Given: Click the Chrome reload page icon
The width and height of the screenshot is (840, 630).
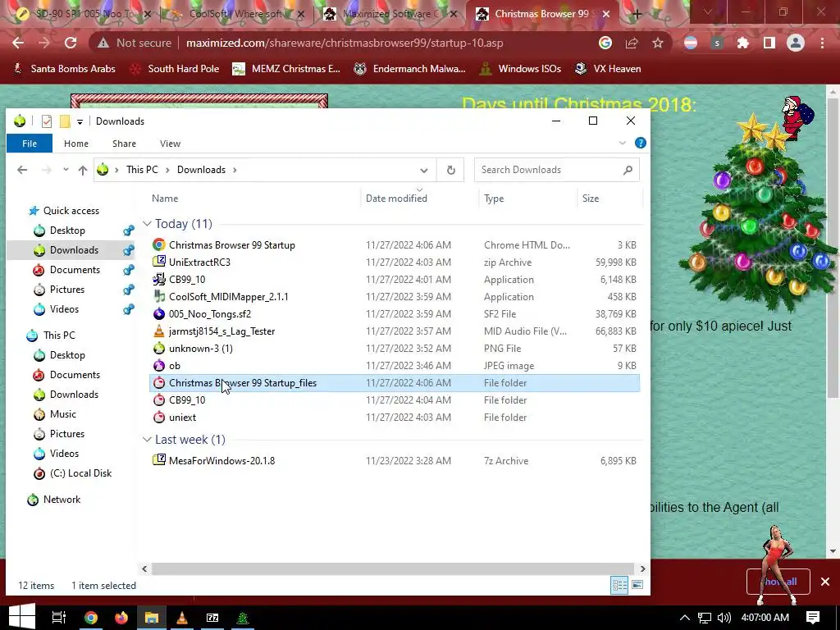Looking at the screenshot, I should (x=71, y=43).
